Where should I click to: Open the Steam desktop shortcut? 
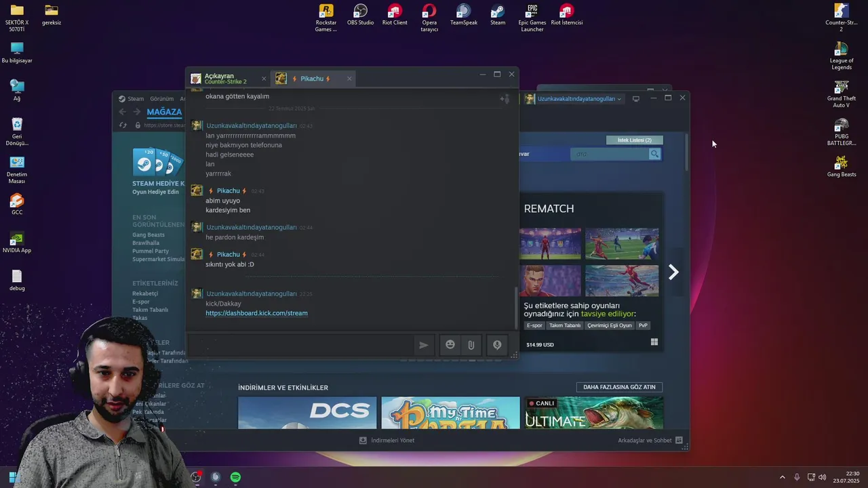tap(498, 15)
